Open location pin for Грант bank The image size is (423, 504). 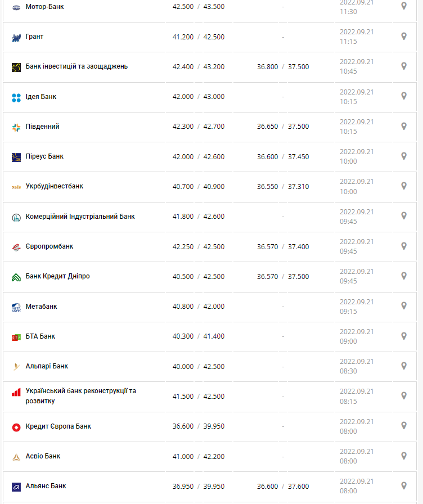tap(403, 37)
